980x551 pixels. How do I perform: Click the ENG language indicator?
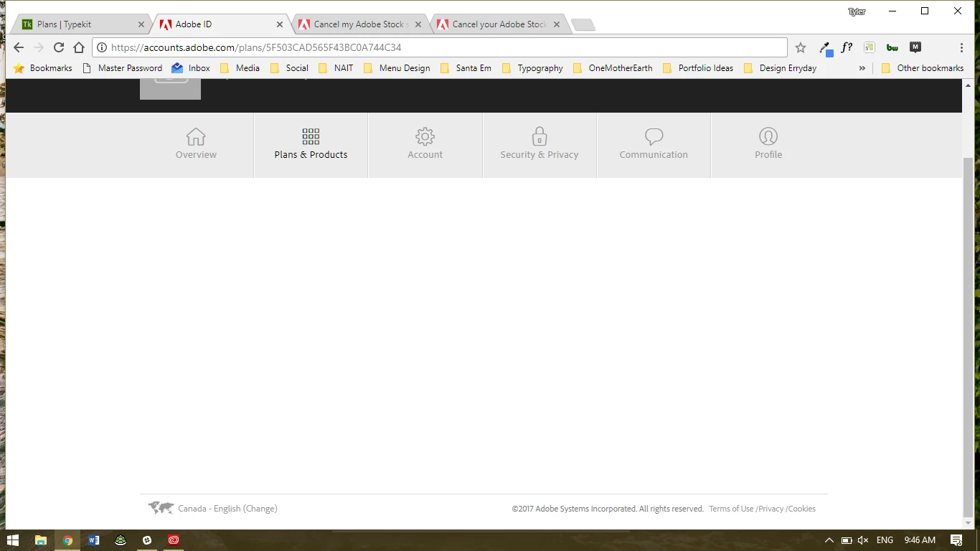click(x=885, y=540)
